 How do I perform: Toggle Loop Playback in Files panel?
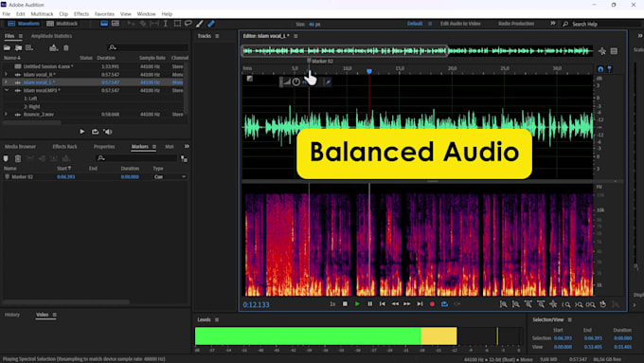click(x=95, y=132)
